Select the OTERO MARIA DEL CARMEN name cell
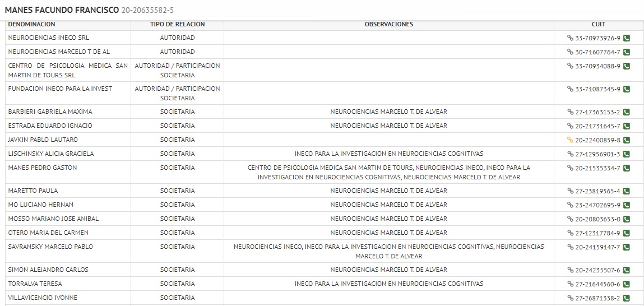Viewport: 644px width, 306px height. [68, 233]
